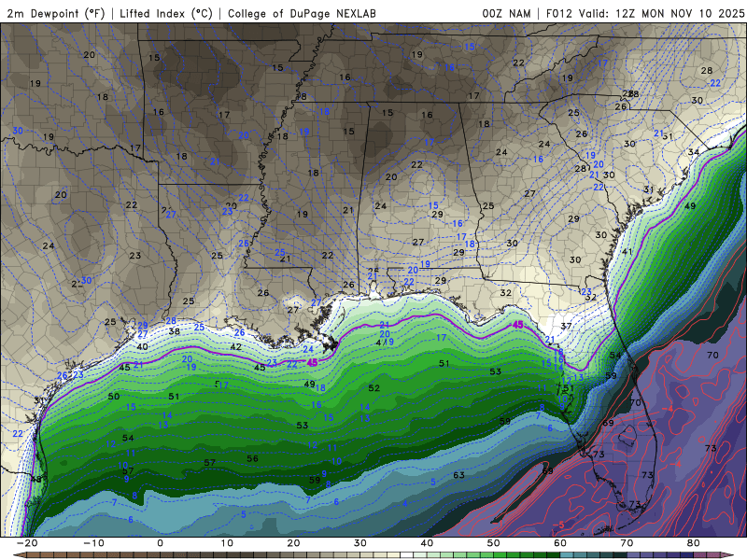Image resolution: width=747 pixels, height=560 pixels.
Task: Click the black "38" dewpoint value near Texas coast
Action: 175,331
